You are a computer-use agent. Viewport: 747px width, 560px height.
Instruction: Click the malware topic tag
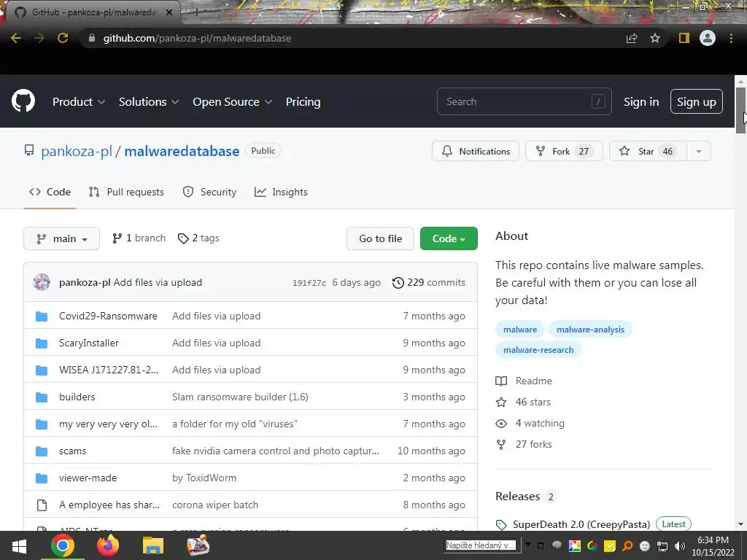pos(519,330)
